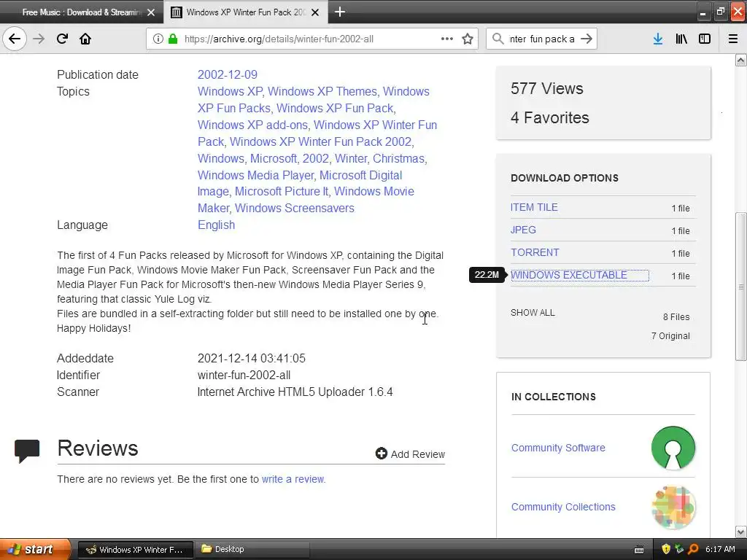Click the winter-fun-2002-all identifier value
747x560 pixels.
(x=244, y=376)
